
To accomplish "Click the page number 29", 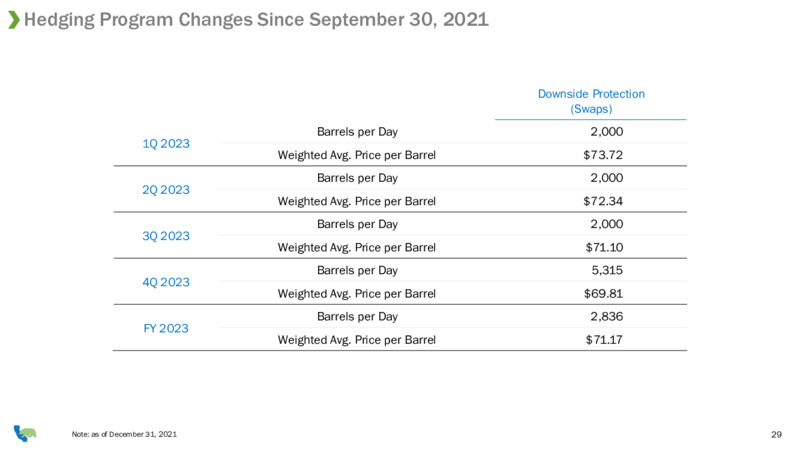I will [776, 435].
